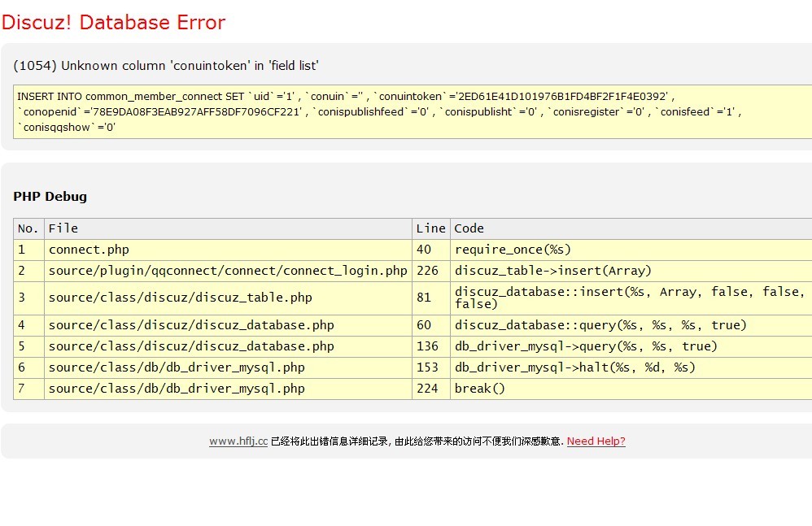The image size is (812, 526).
Task: Click the break() code cell
Action: (x=631, y=389)
